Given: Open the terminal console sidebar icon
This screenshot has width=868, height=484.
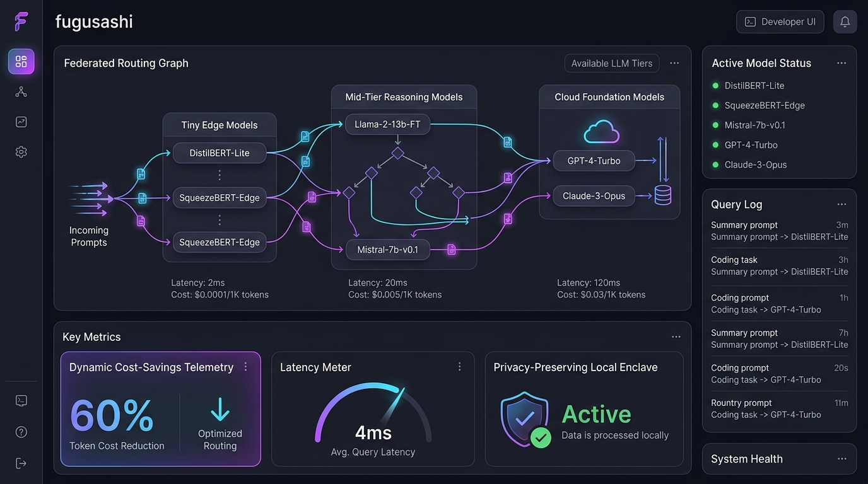Looking at the screenshot, I should pos(21,401).
